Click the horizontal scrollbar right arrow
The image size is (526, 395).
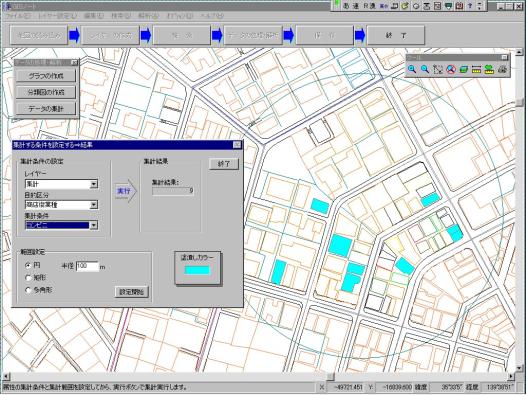(511, 377)
